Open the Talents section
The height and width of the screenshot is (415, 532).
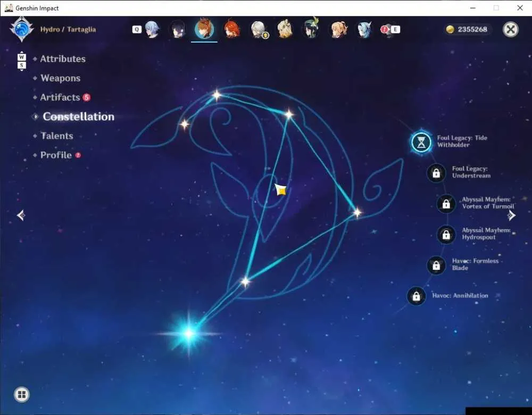pos(57,136)
